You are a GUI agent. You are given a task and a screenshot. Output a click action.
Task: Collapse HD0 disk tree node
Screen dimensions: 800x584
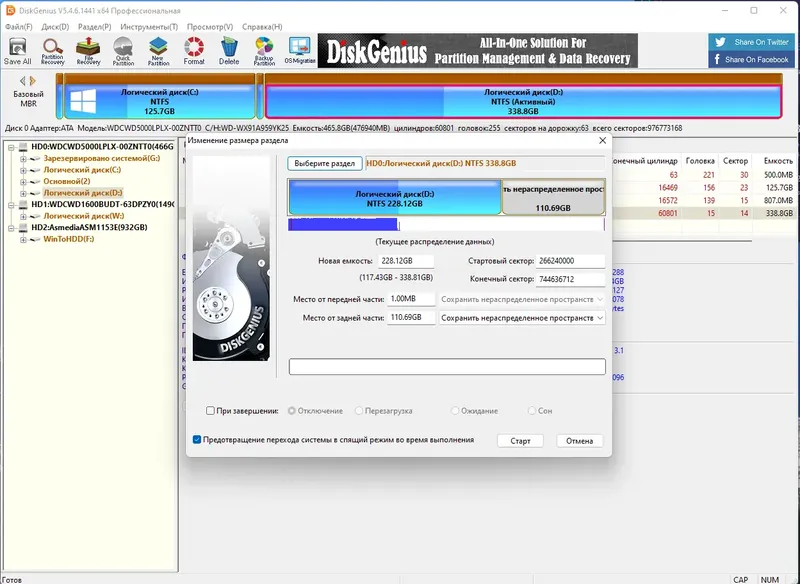[11, 147]
